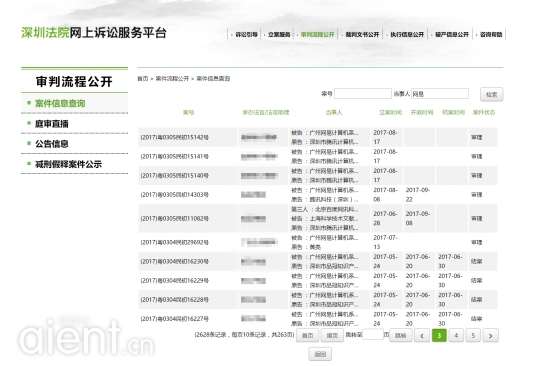Open case (2017)粤0304民初16227号
The width and height of the screenshot is (554, 366).
(x=175, y=319)
